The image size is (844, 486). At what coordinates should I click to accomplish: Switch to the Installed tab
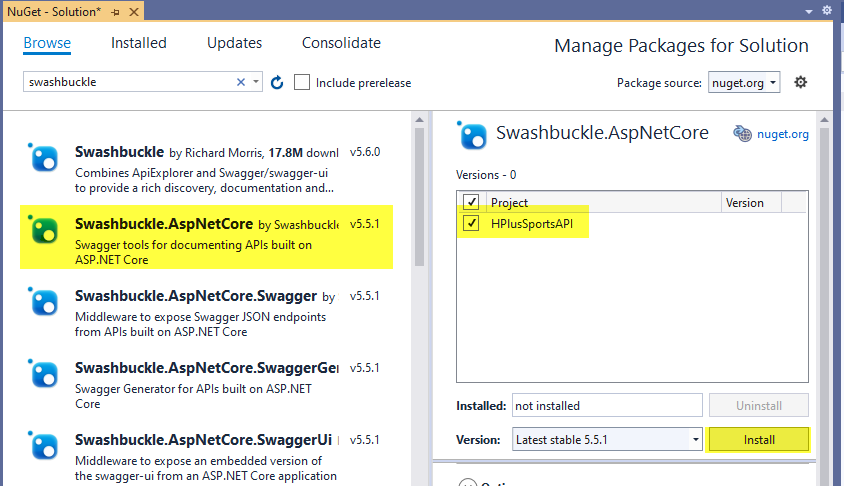point(139,43)
